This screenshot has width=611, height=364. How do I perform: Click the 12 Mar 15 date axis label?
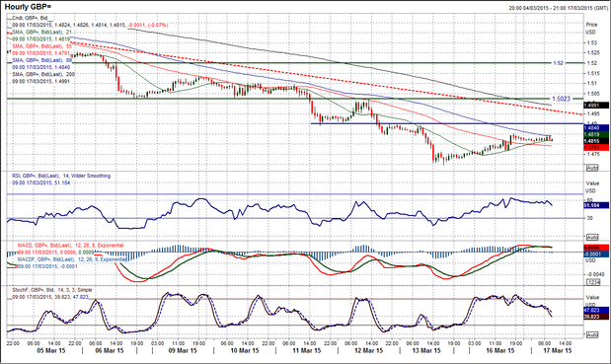(x=368, y=351)
